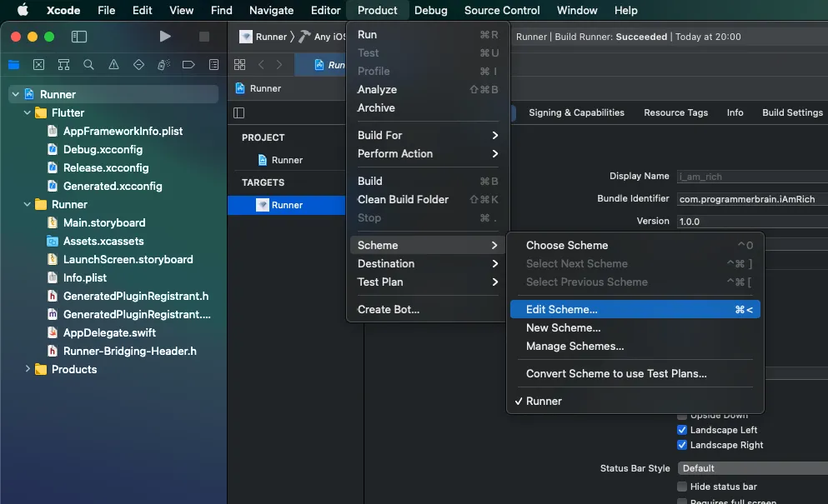Open the Source Control navigator icon
The image size is (828, 504).
tap(38, 65)
